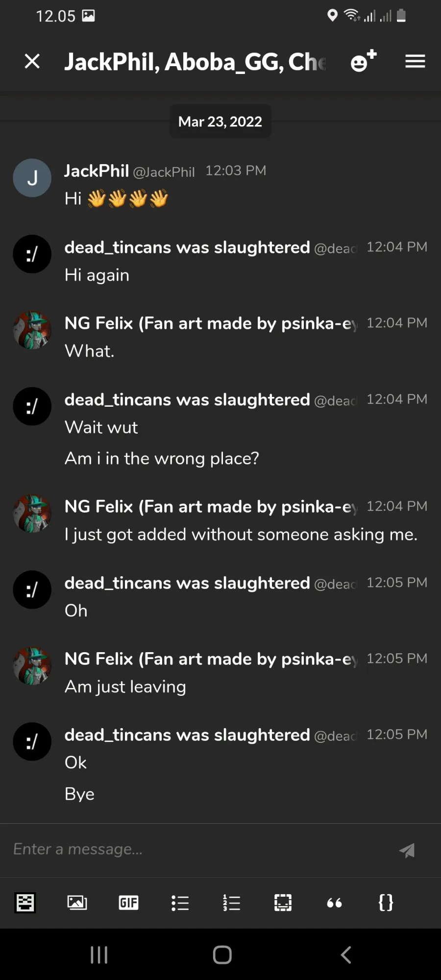Tap dead_tincans username above "Hi again"
The width and height of the screenshot is (441, 980).
tap(187, 247)
